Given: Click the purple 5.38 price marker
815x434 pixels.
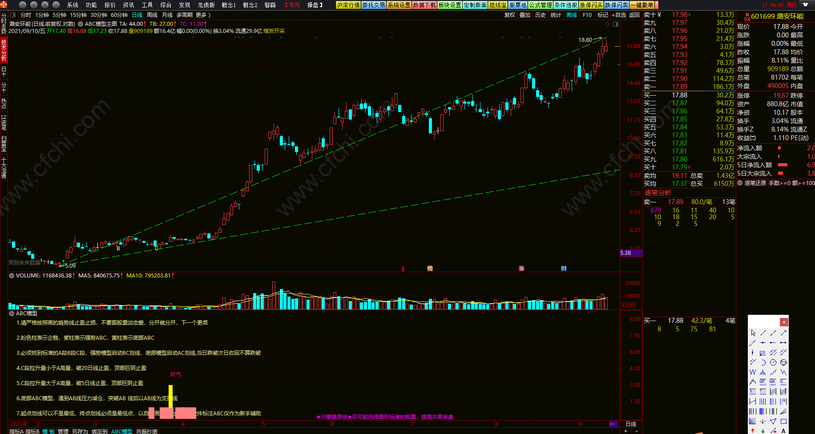Looking at the screenshot, I should (631, 253).
